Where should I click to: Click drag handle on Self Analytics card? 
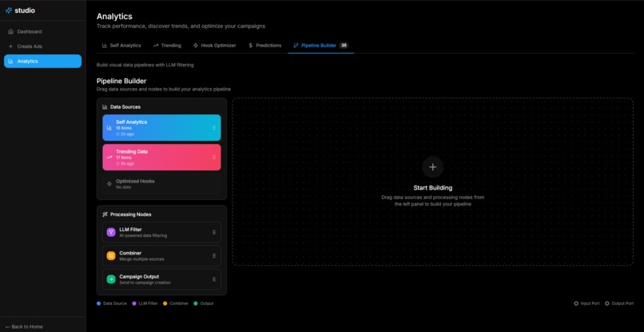[x=214, y=127]
